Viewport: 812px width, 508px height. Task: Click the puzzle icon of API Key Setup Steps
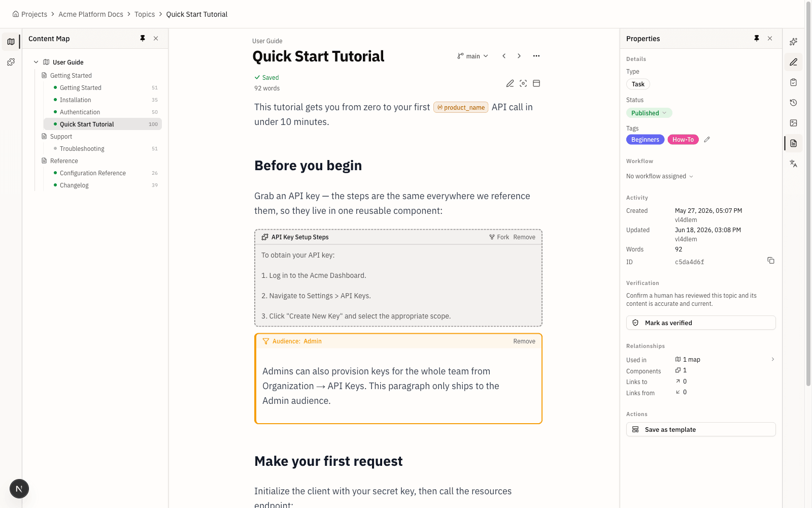tap(265, 237)
